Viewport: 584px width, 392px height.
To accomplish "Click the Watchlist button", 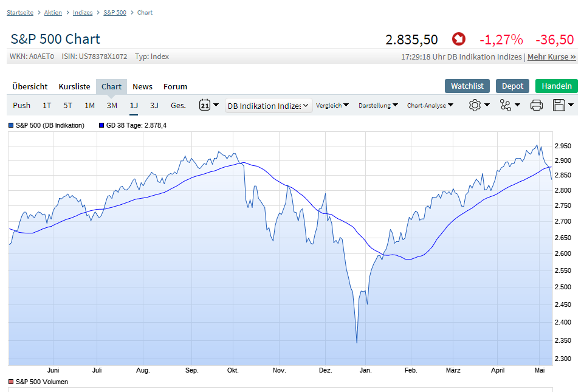I will (x=467, y=86).
